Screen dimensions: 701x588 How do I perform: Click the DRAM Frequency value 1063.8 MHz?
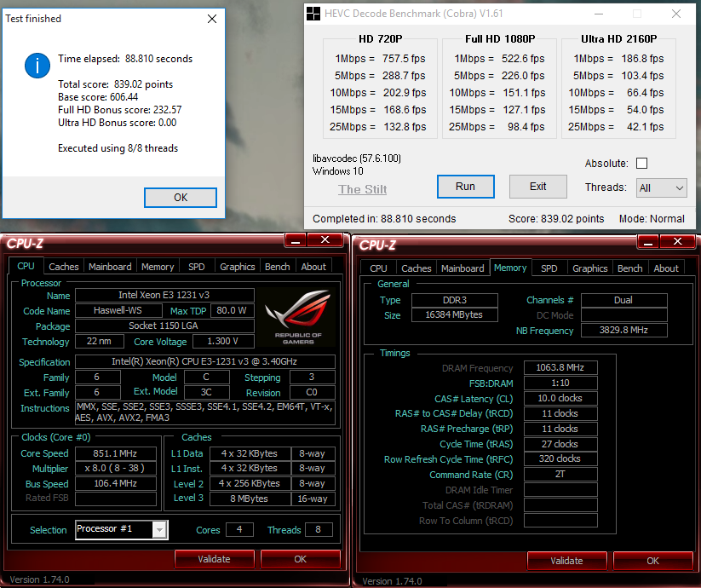[x=560, y=367]
